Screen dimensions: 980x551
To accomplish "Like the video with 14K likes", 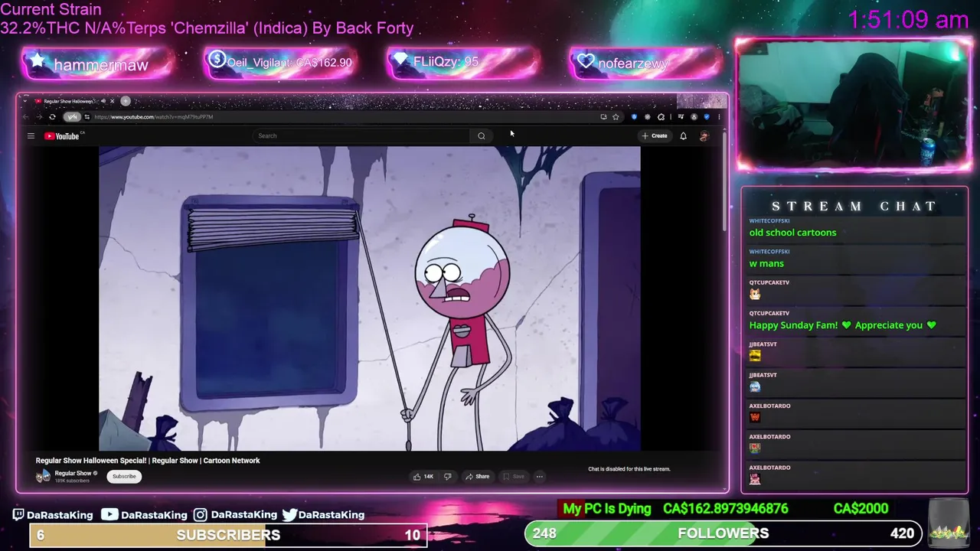I will coord(423,476).
